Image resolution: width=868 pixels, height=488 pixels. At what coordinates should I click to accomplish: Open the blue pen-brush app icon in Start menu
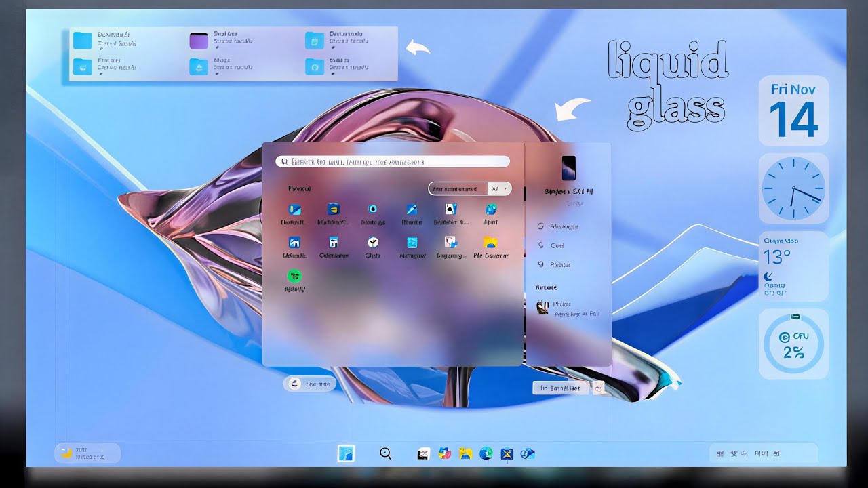(x=412, y=209)
